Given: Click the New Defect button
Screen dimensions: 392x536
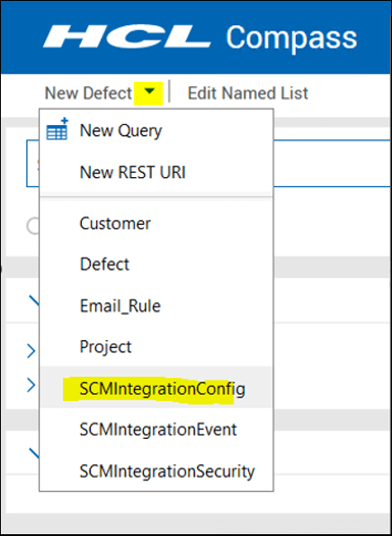Looking at the screenshot, I should [x=88, y=94].
